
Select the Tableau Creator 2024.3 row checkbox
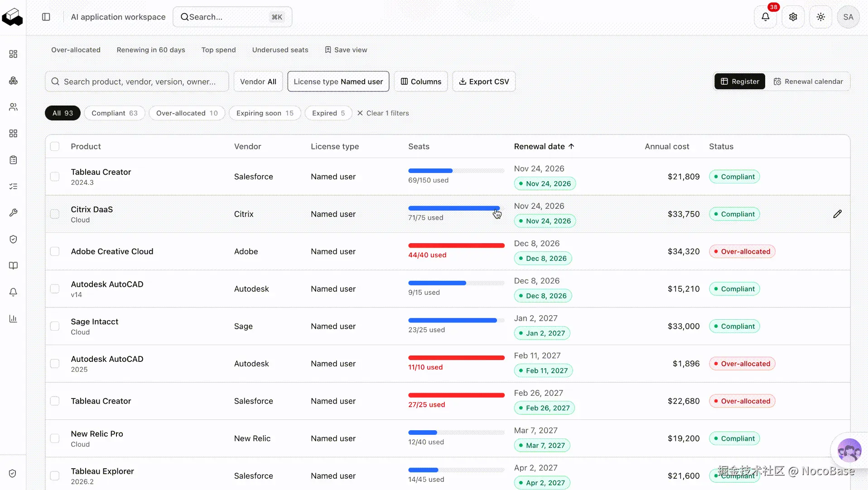pos(55,177)
